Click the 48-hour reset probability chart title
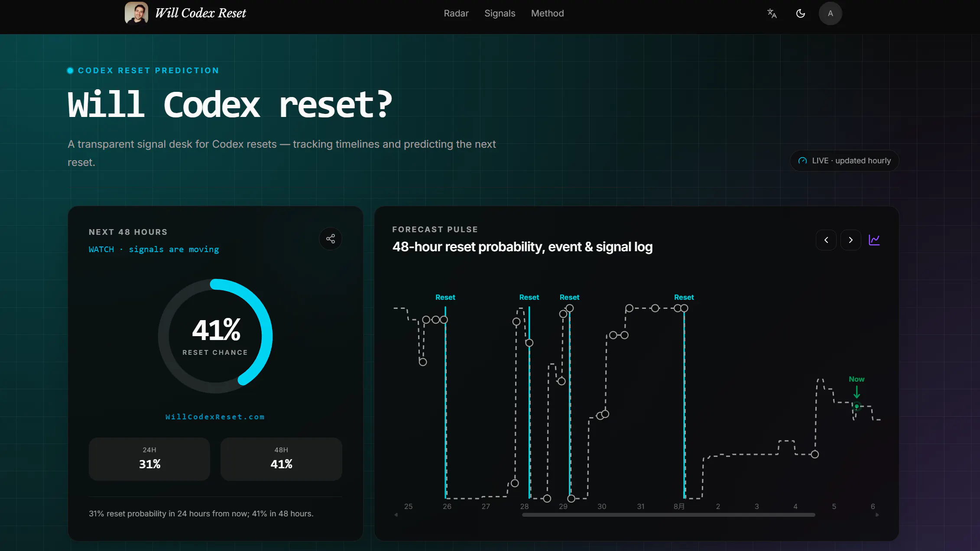Image resolution: width=980 pixels, height=551 pixels. [x=522, y=247]
